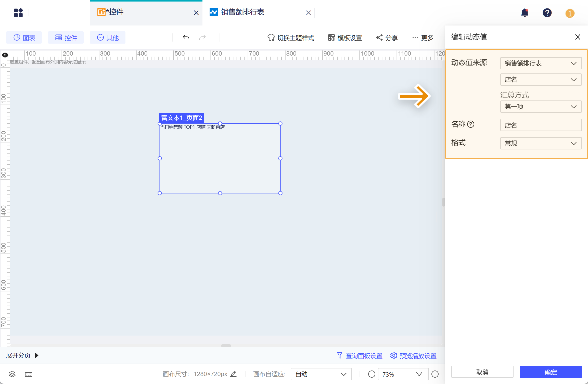This screenshot has width=588, height=384.
Task: Click the 名称 input field containing 店名
Action: (541, 125)
